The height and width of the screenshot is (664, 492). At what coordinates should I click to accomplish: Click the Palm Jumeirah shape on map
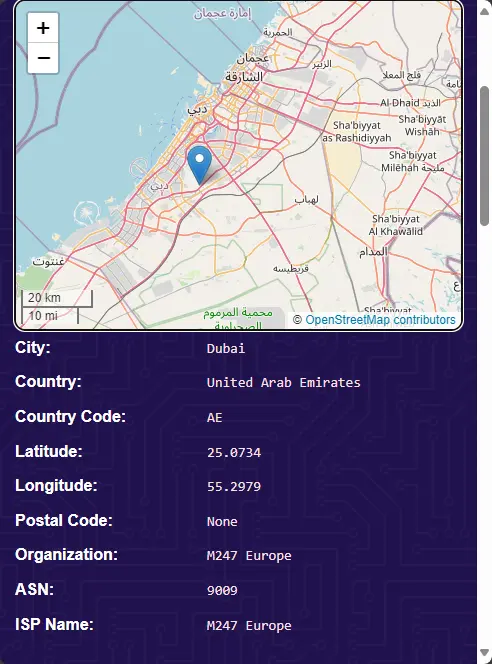click(87, 213)
